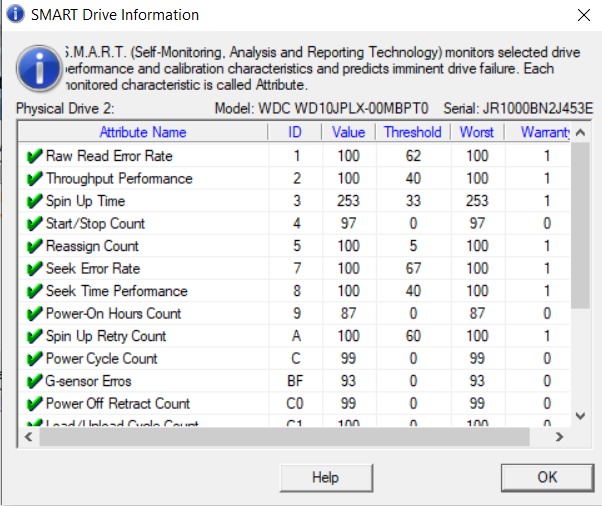This screenshot has height=506, width=602.
Task: Click the checkmark icon beside Seek Error Rate
Action: pos(34,269)
